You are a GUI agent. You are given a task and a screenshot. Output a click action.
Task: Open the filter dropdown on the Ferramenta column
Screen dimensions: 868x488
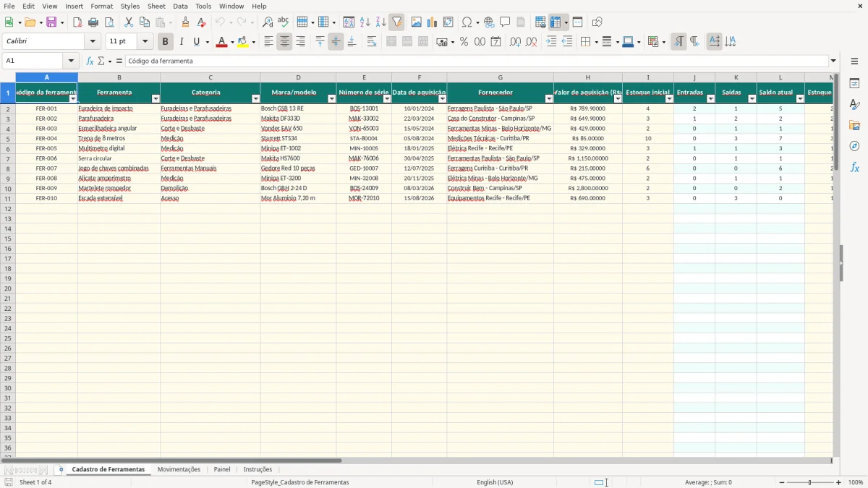(156, 98)
